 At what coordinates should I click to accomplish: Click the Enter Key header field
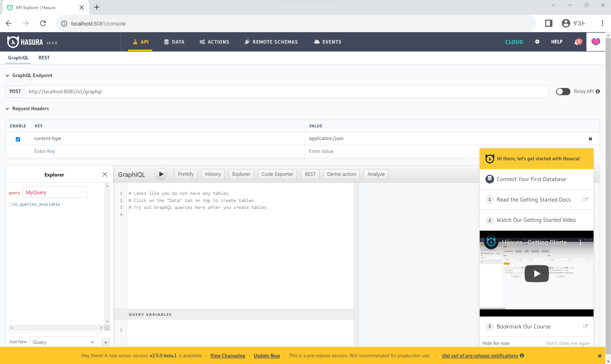click(x=168, y=151)
